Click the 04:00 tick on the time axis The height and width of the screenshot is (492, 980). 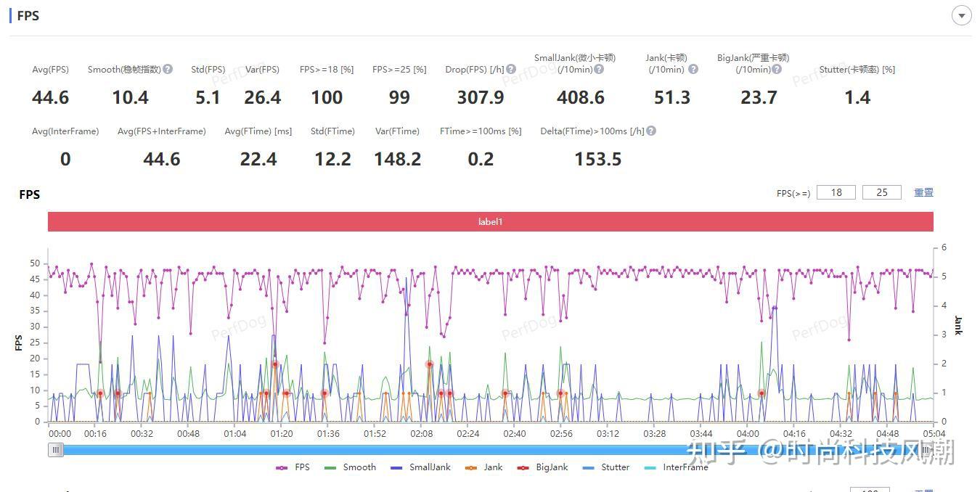748,434
